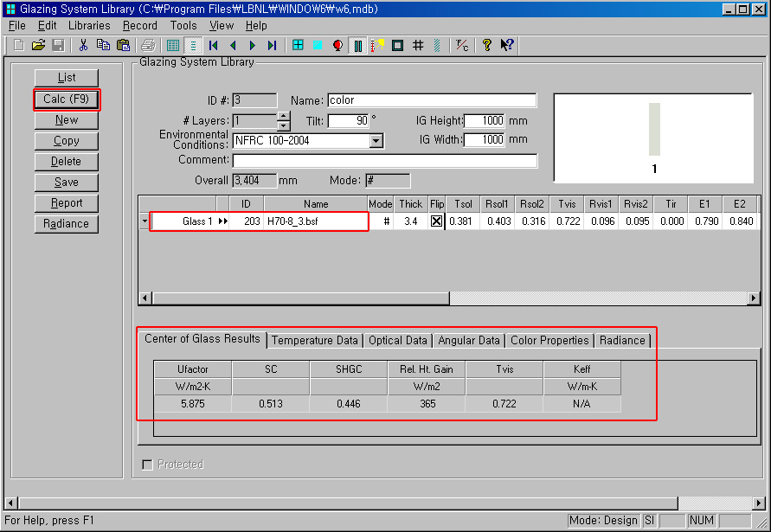This screenshot has height=532, width=771.
Task: Click into the Comment text field
Action: click(x=384, y=160)
